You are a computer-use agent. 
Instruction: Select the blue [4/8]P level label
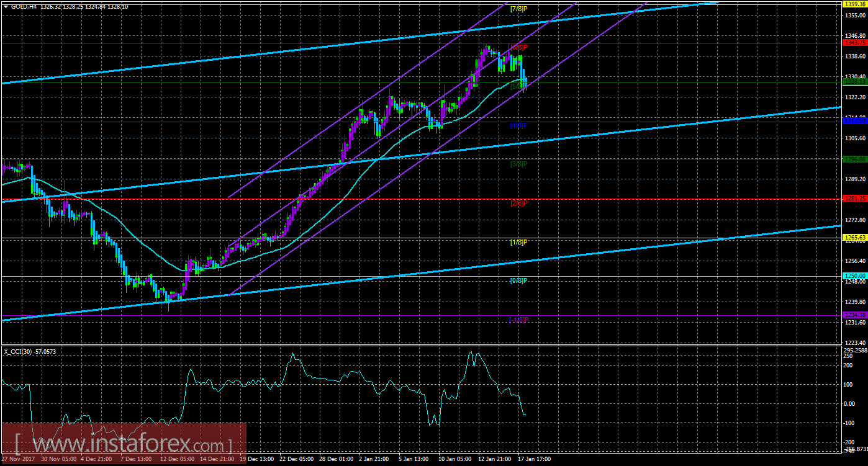518,125
